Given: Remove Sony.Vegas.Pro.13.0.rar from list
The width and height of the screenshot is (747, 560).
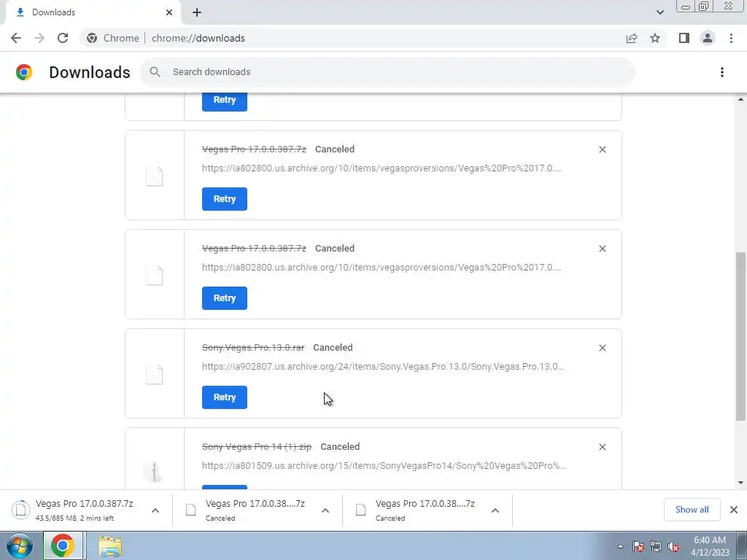Looking at the screenshot, I should pos(602,348).
